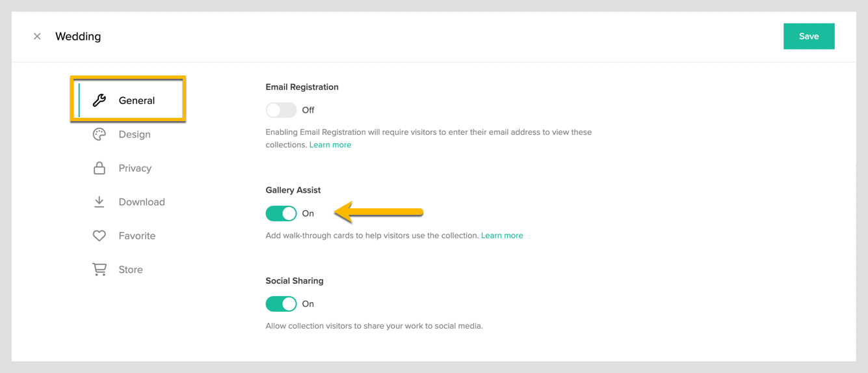Screen dimensions: 868x373
Task: Turn off the Gallery Assist toggle
Action: [x=281, y=214]
